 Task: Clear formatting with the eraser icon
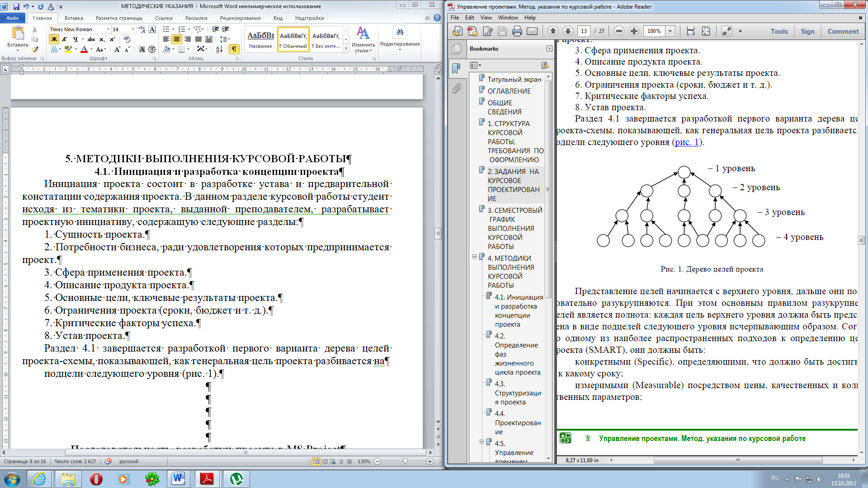127,39
